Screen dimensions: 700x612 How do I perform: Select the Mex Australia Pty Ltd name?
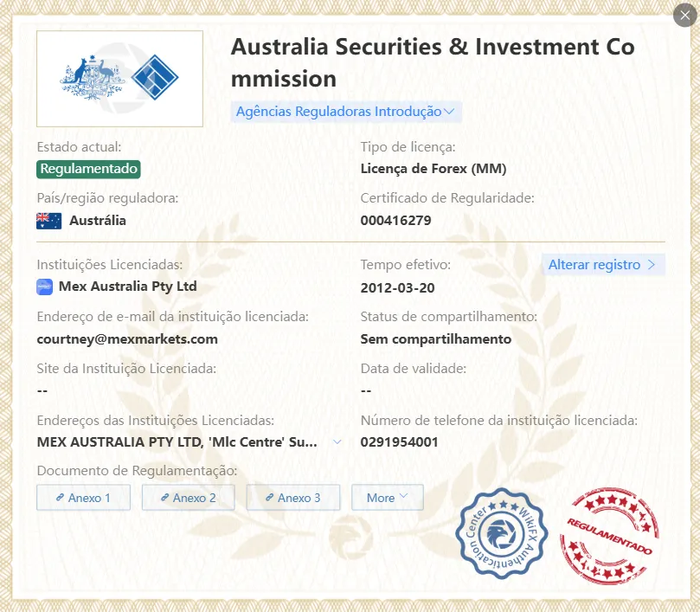coord(128,287)
